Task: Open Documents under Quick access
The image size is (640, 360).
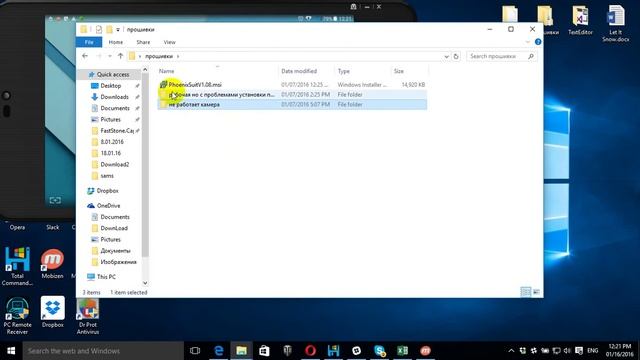Action: point(115,108)
